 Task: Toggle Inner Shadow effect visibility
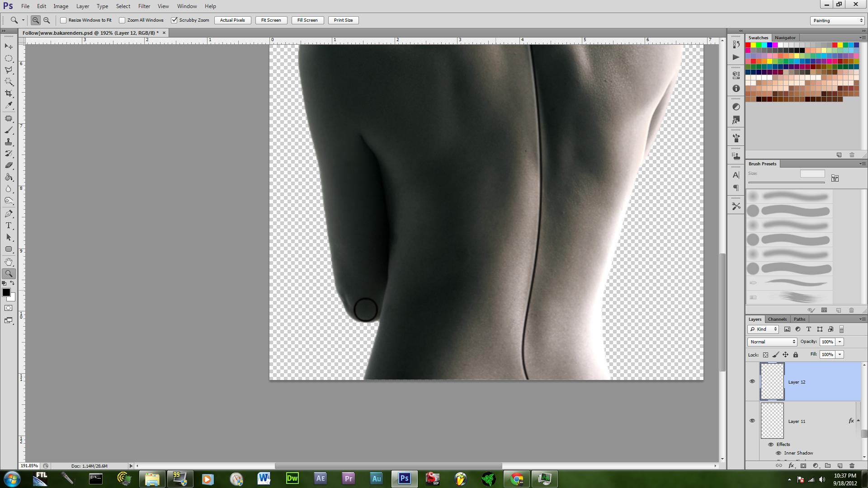click(778, 453)
